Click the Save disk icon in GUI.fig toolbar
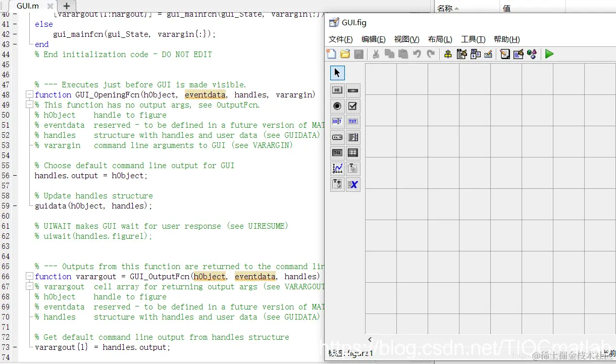Screen dimensions: 616x364 click(x=358, y=54)
